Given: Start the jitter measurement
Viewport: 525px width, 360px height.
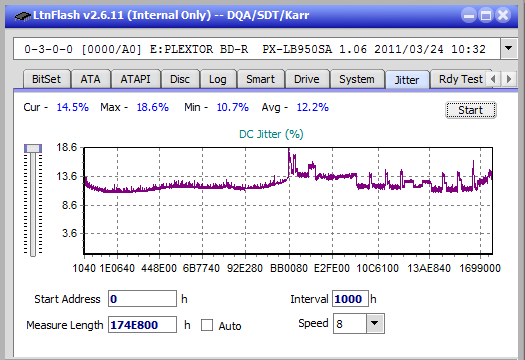Looking at the screenshot, I should pyautogui.click(x=471, y=110).
